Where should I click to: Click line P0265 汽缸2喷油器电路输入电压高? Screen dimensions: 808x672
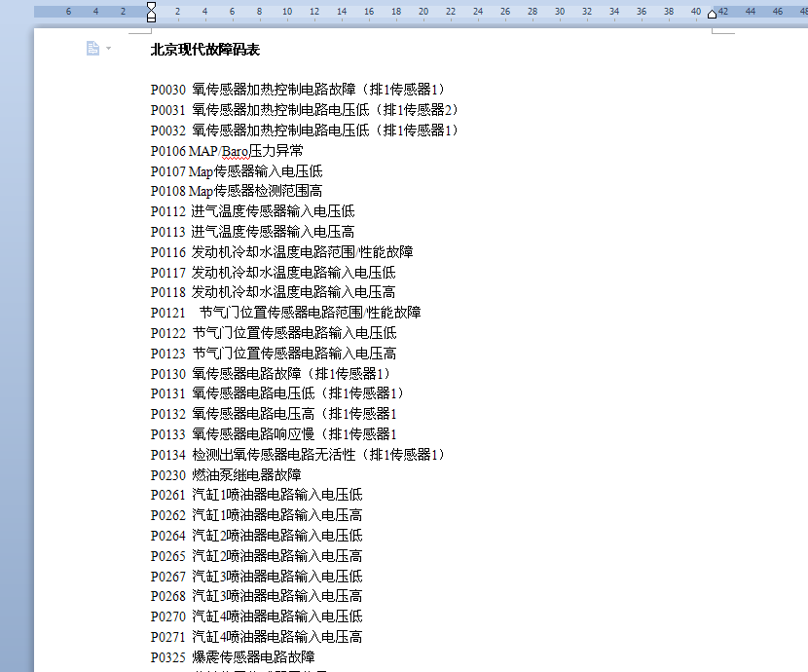(257, 556)
